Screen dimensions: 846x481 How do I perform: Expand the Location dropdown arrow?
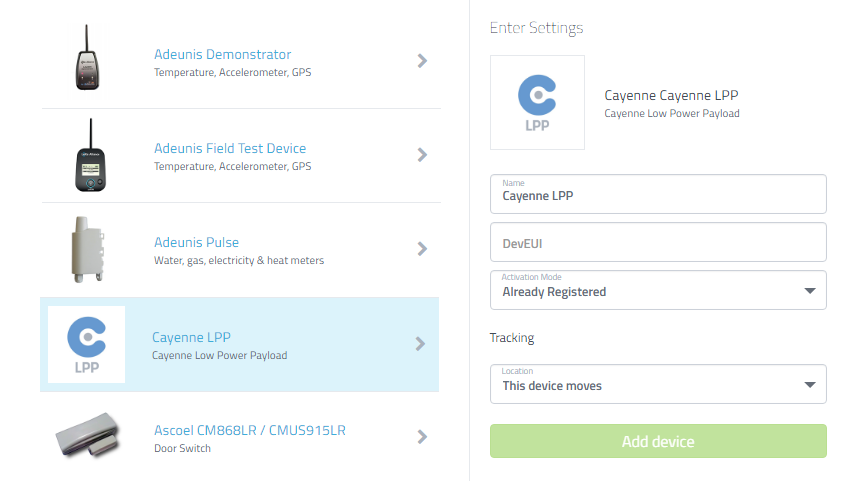(809, 385)
